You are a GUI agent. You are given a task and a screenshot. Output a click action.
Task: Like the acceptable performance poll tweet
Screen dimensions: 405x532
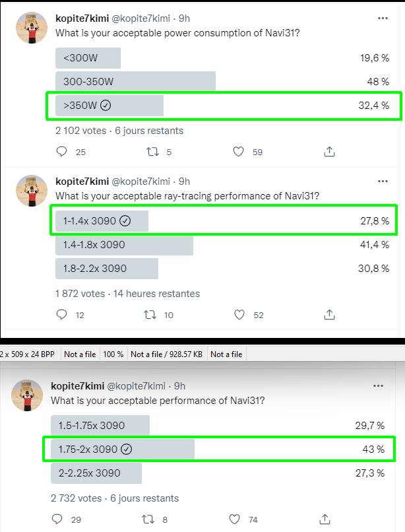[x=234, y=519]
